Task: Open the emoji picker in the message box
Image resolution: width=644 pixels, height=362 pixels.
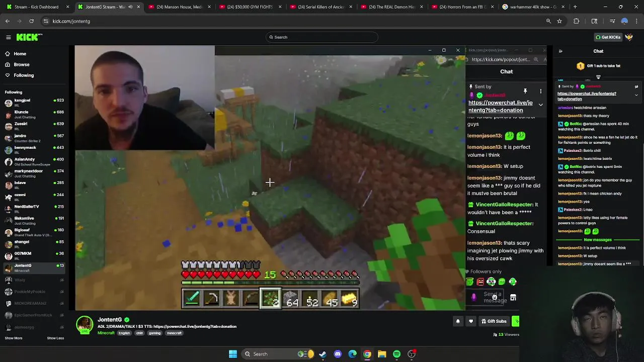Action: click(x=495, y=297)
